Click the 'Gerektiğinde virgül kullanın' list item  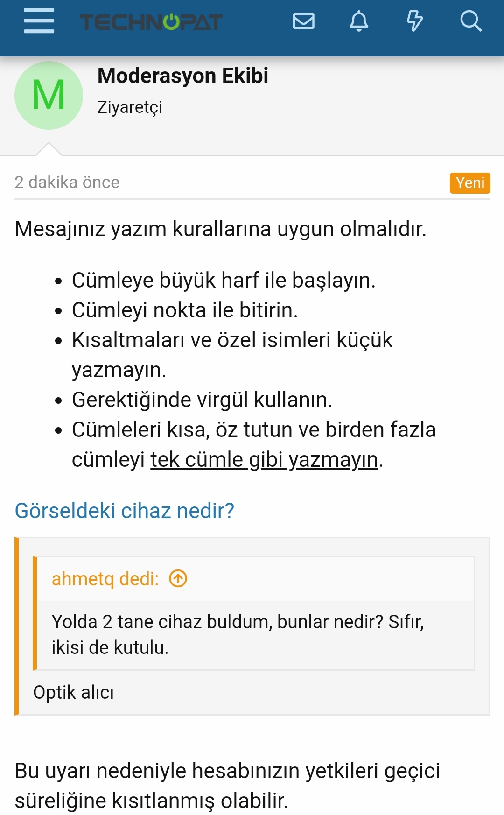(x=202, y=400)
